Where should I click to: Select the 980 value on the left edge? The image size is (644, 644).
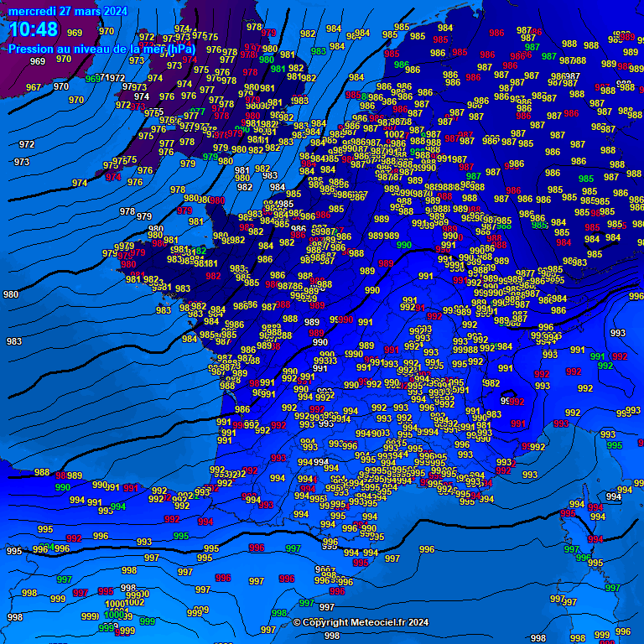point(11,294)
